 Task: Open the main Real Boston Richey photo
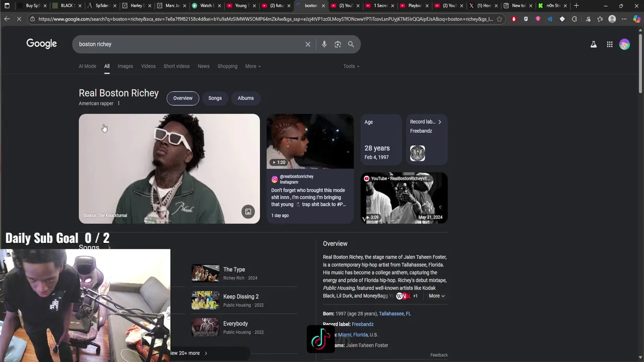point(169,168)
